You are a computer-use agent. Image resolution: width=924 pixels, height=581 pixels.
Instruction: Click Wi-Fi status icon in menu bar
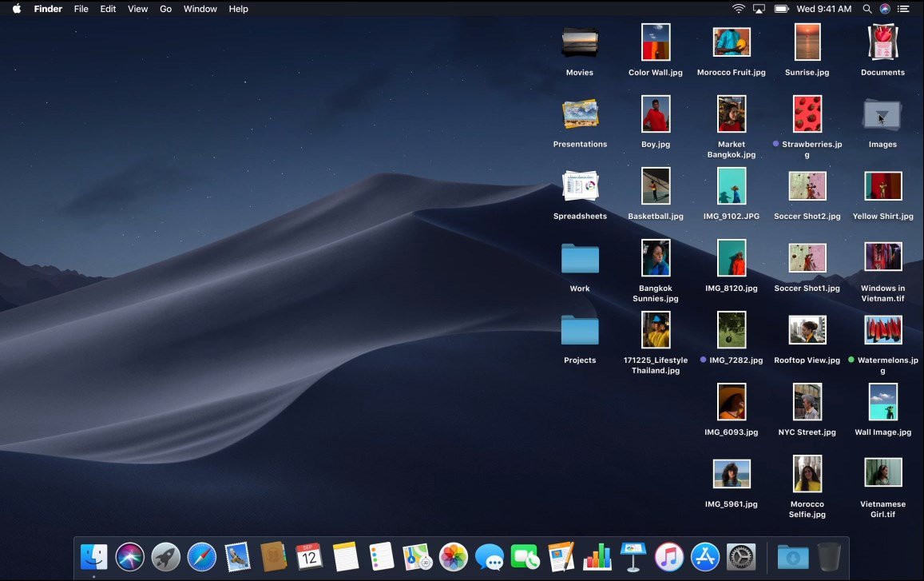(739, 9)
